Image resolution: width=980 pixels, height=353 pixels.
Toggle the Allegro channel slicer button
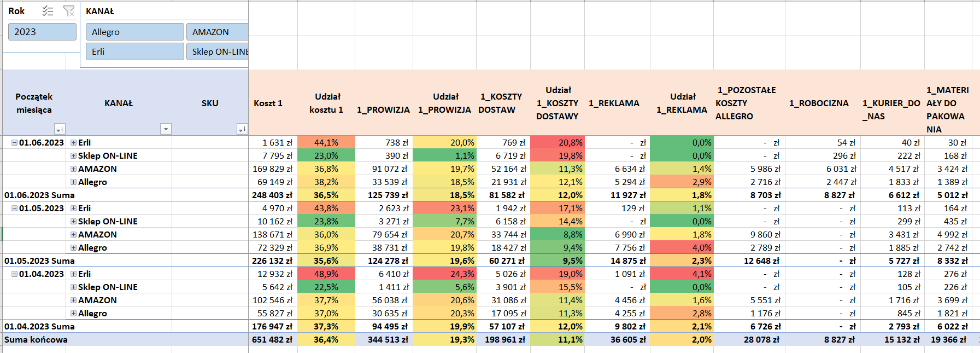pos(134,32)
